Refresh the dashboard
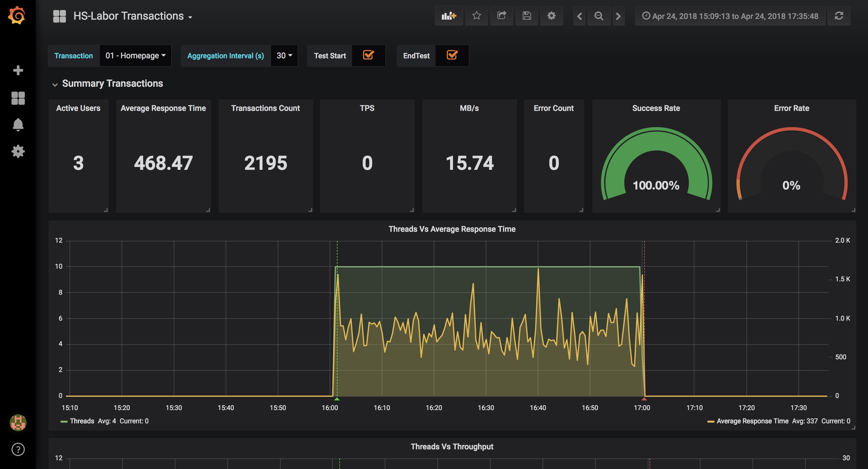 point(839,16)
